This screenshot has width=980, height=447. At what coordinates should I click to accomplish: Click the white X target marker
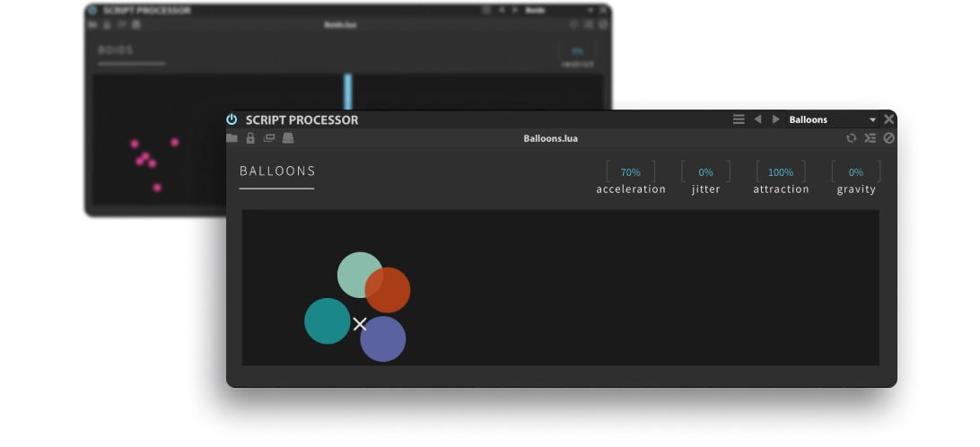coord(360,324)
